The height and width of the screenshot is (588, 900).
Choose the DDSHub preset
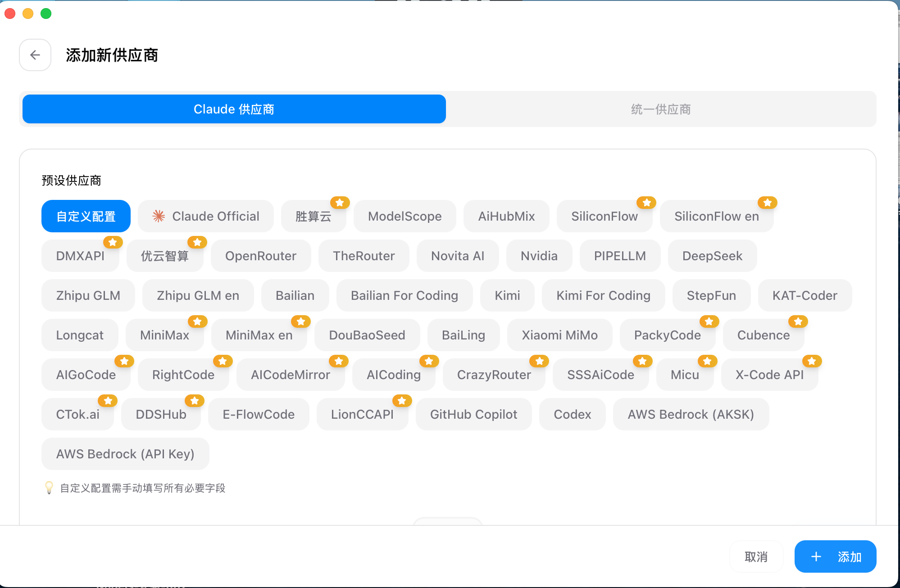[161, 414]
